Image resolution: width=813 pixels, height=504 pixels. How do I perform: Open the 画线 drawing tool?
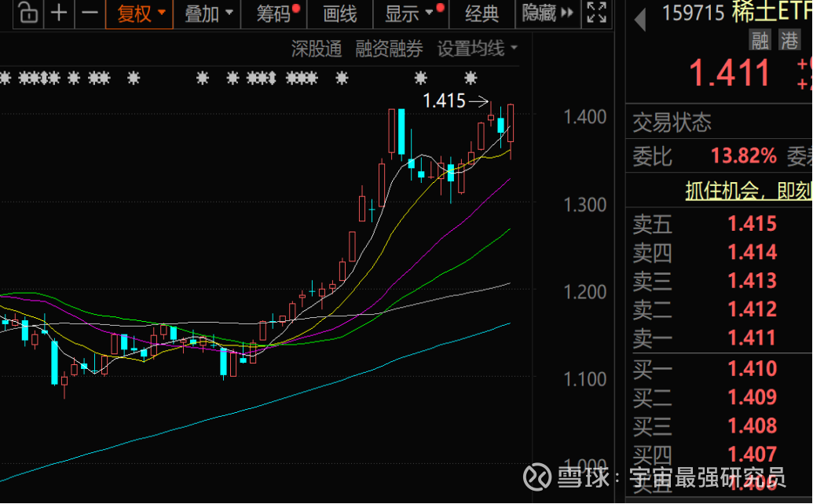(x=339, y=13)
